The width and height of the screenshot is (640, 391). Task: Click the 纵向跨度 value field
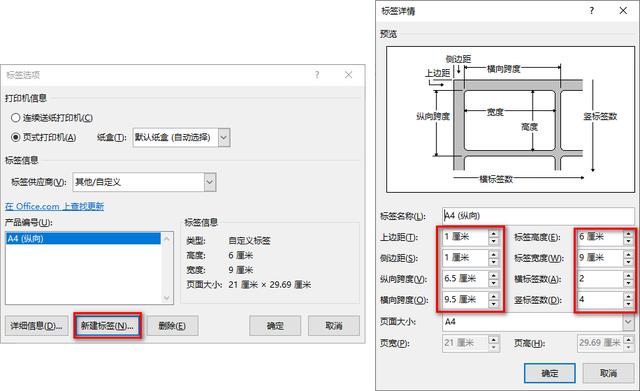pyautogui.click(x=465, y=279)
